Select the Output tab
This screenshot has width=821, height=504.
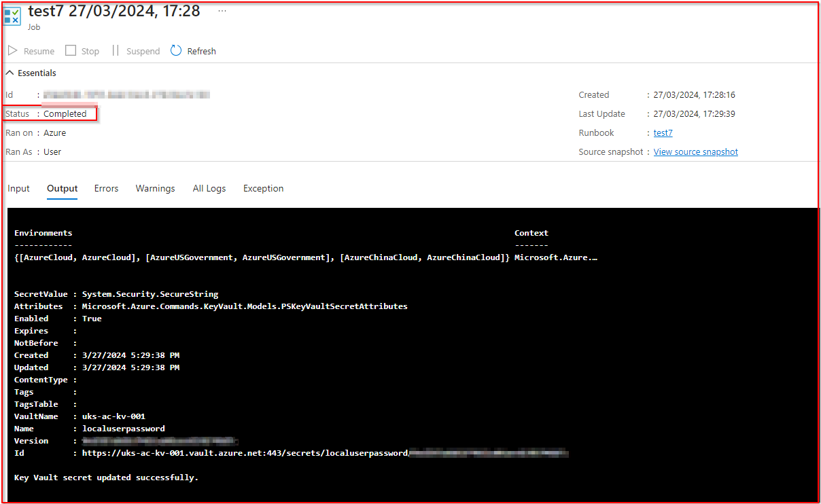click(x=62, y=188)
